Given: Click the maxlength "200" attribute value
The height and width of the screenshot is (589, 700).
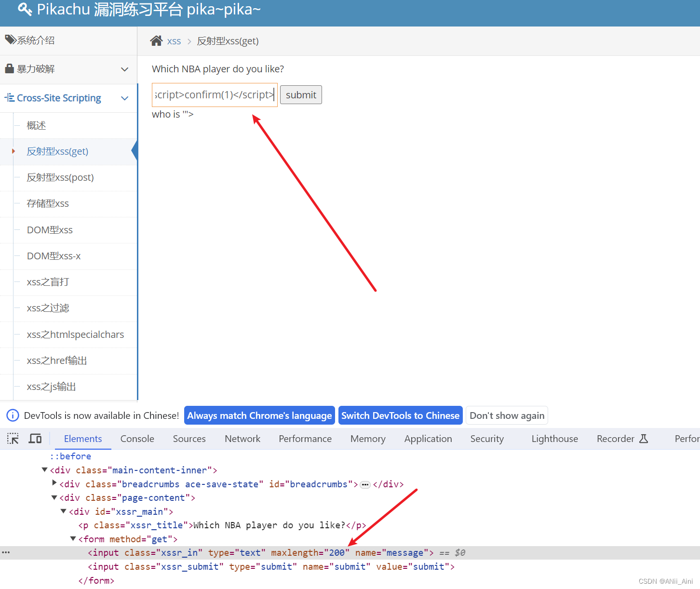Looking at the screenshot, I should pyautogui.click(x=337, y=553).
